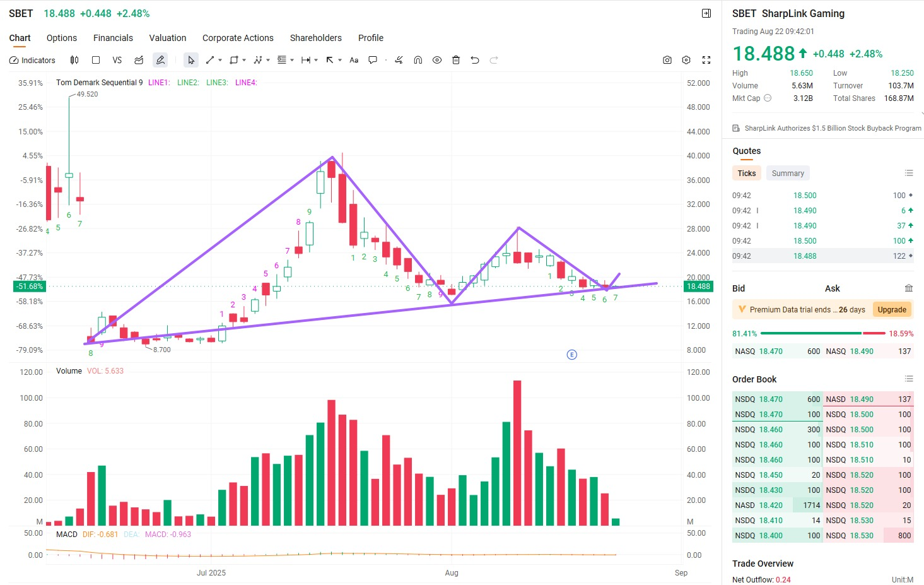Viewport: 924px width, 585px height.
Task: Select the NASD 18.420 bid row with 1714
Action: click(x=778, y=505)
